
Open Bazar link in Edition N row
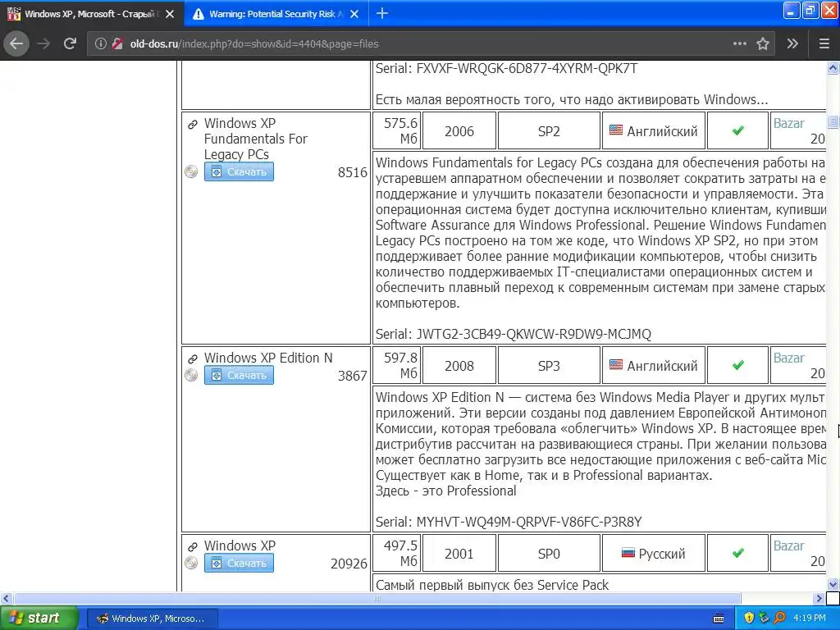(x=788, y=358)
